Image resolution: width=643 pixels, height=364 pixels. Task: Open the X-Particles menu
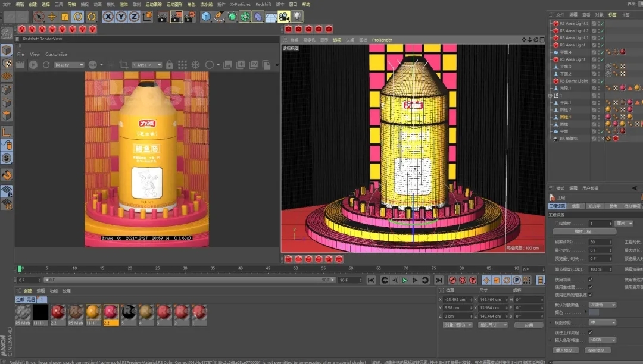pos(241,4)
